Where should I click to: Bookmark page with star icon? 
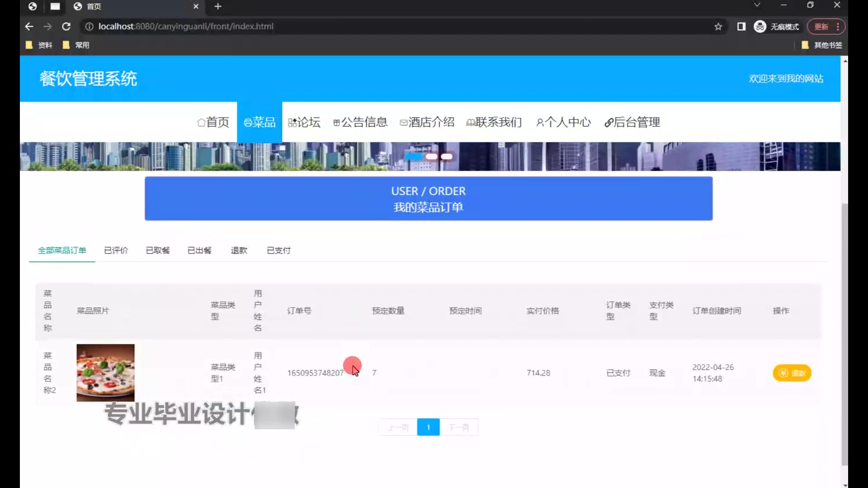coord(718,27)
